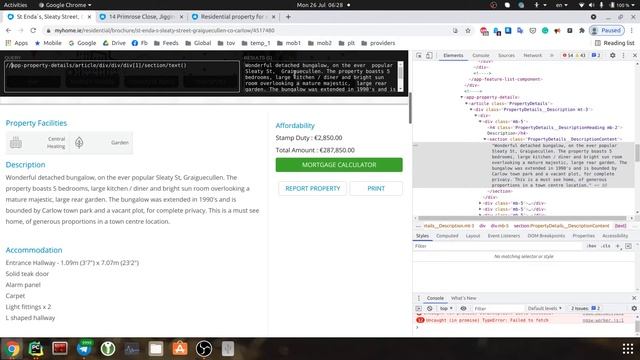Select the Event Listeners tab
The image size is (640, 360).
(x=504, y=236)
